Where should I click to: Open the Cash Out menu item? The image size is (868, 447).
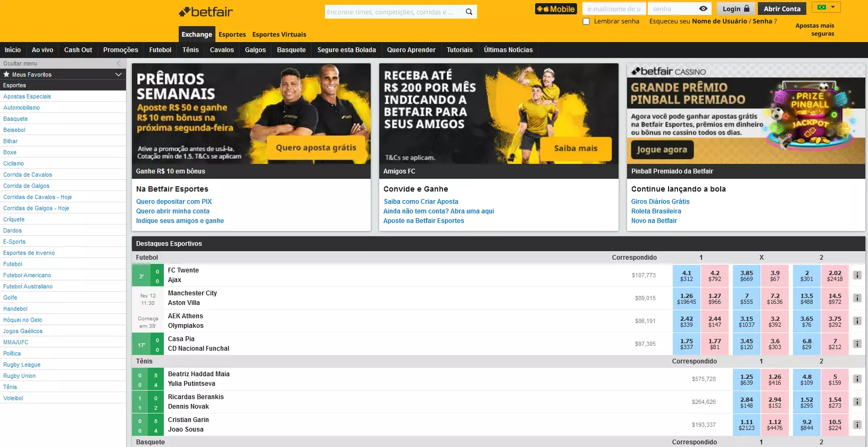coord(78,50)
